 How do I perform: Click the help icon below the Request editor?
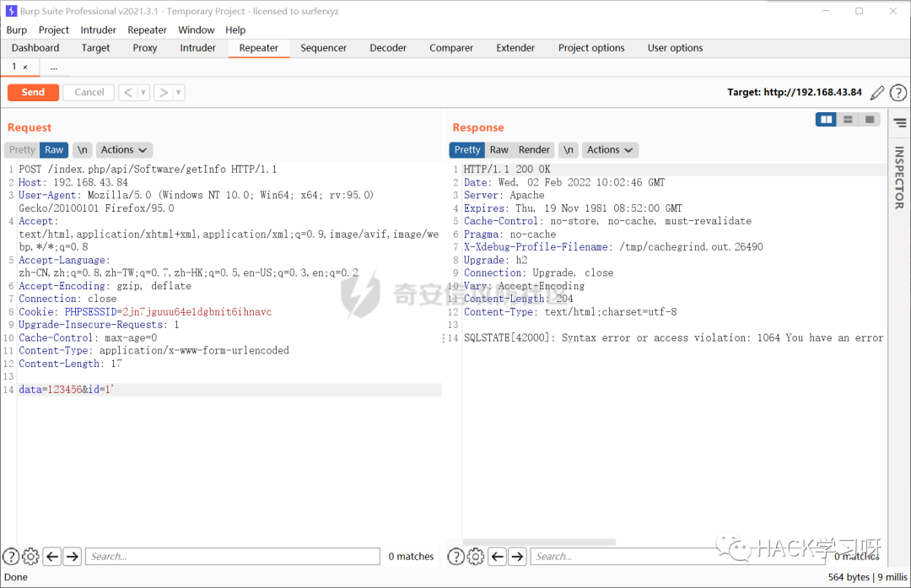pyautogui.click(x=11, y=557)
